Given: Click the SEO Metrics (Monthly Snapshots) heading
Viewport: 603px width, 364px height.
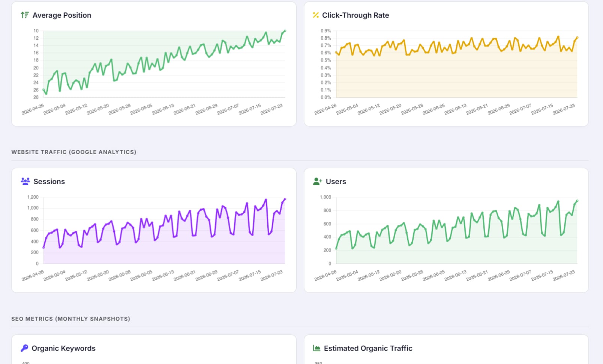Looking at the screenshot, I should (71, 319).
